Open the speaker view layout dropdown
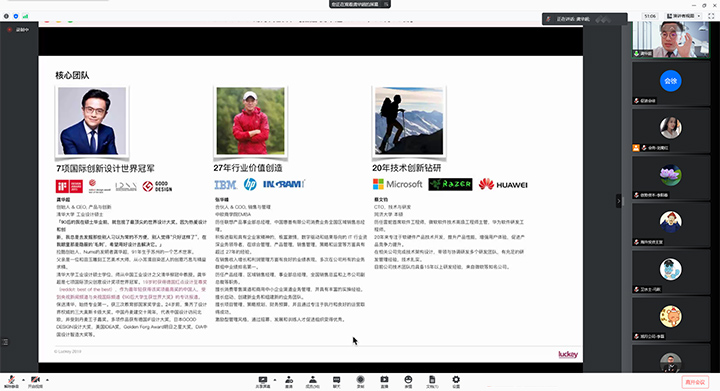The height and width of the screenshot is (391, 720). point(684,16)
